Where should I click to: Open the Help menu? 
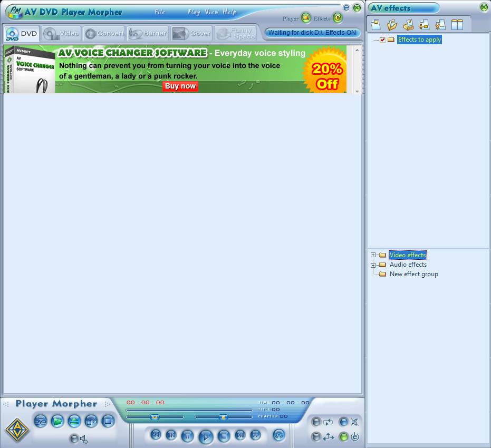pyautogui.click(x=229, y=12)
